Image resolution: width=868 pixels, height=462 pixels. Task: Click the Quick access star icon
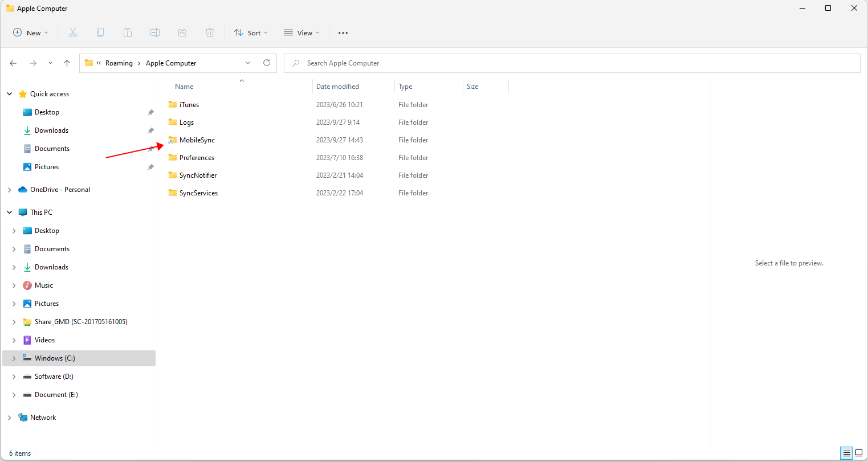click(x=23, y=94)
